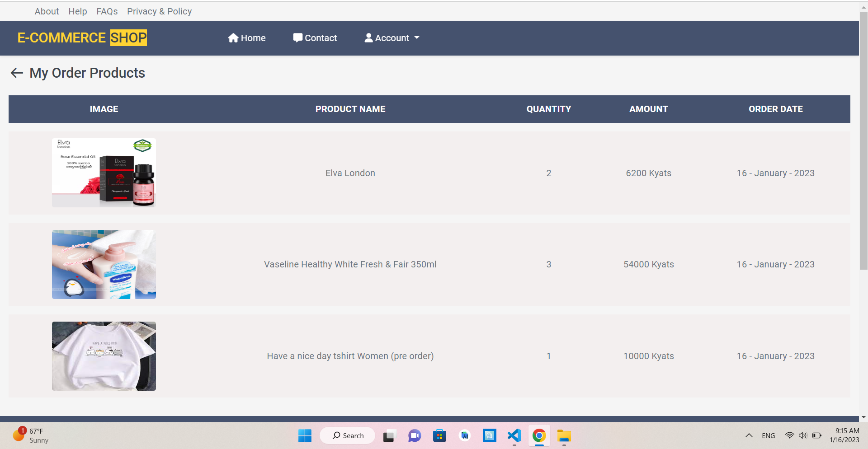Viewport: 868px width, 449px height.
Task: Open the blue square app on taskbar
Action: click(x=489, y=436)
